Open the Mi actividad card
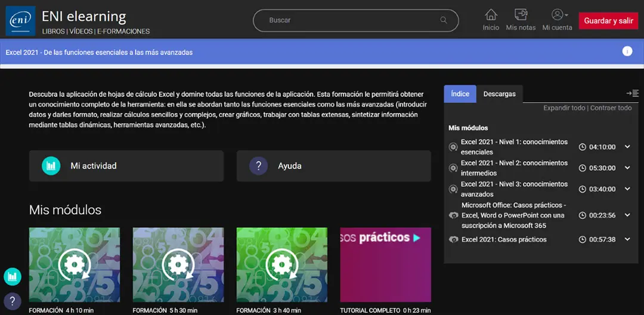 [126, 166]
